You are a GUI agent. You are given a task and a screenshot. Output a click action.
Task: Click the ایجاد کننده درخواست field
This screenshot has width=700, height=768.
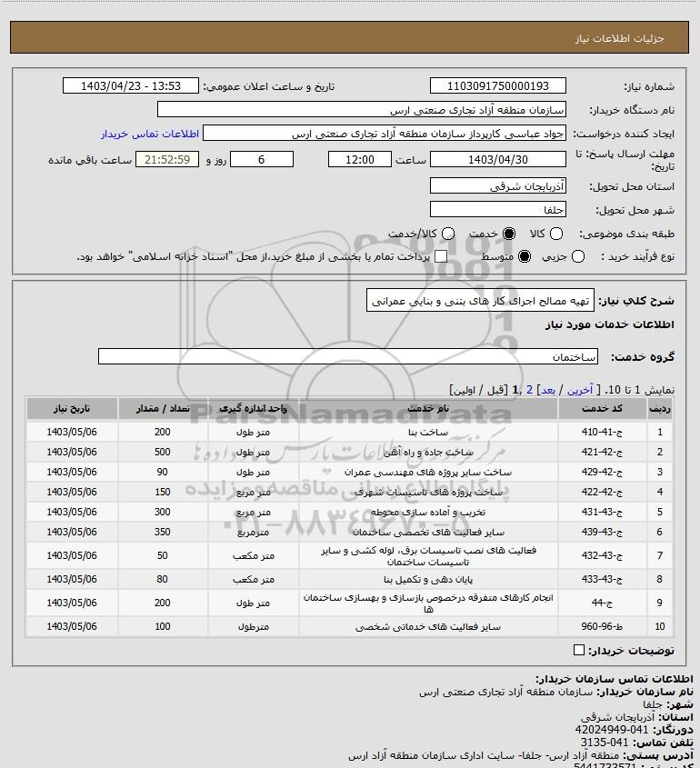pos(385,134)
